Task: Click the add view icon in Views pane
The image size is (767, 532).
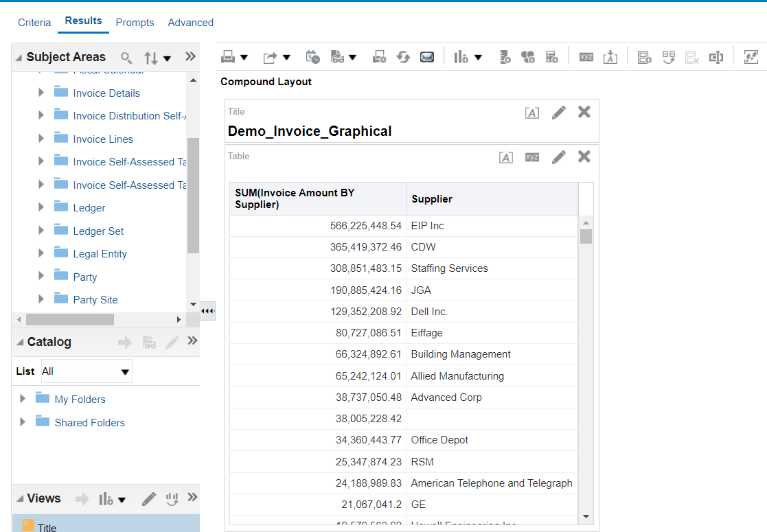Action: point(106,499)
